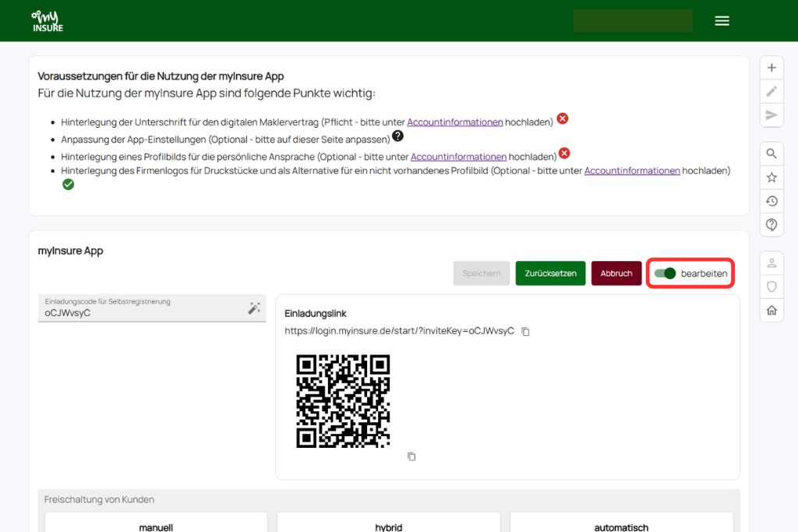Screen dimensions: 798x532
Task: Copy the Einladungslink URL with copy icon
Action: pyautogui.click(x=525, y=332)
